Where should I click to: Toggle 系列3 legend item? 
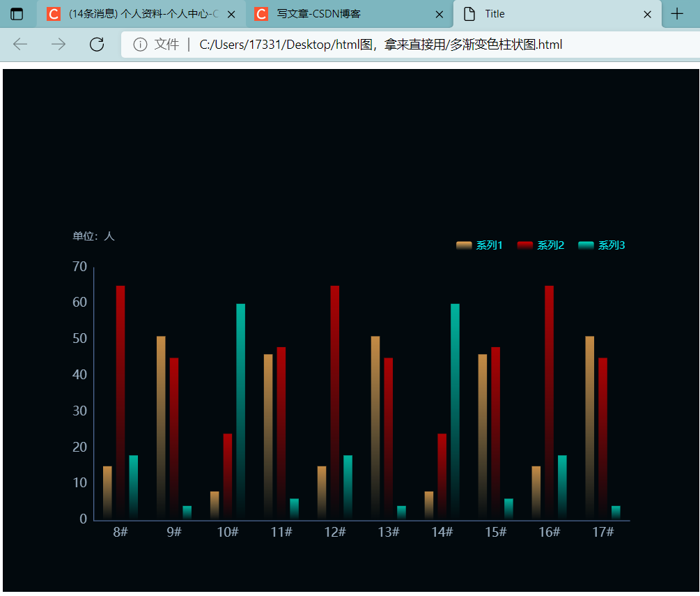(x=601, y=245)
